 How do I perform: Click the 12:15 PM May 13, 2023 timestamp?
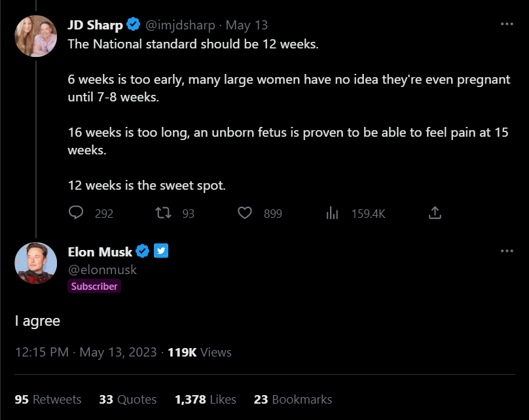(x=86, y=352)
